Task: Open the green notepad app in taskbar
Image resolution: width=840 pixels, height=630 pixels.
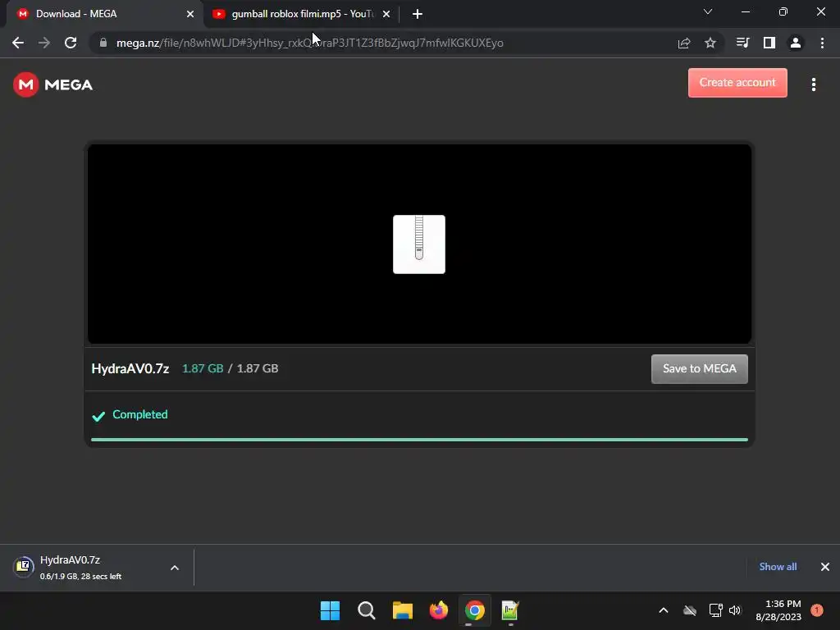Action: 510,610
